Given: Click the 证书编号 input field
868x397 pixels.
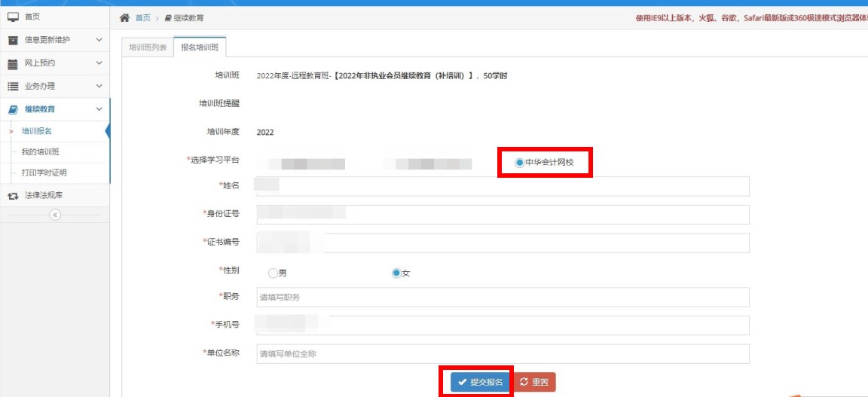Looking at the screenshot, I should point(503,243).
